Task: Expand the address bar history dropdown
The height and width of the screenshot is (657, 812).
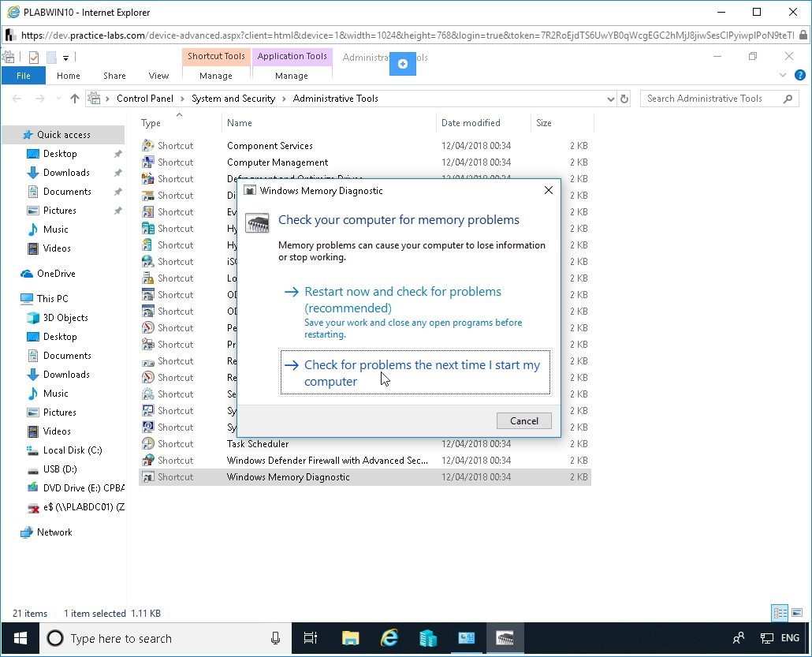Action: tap(610, 99)
